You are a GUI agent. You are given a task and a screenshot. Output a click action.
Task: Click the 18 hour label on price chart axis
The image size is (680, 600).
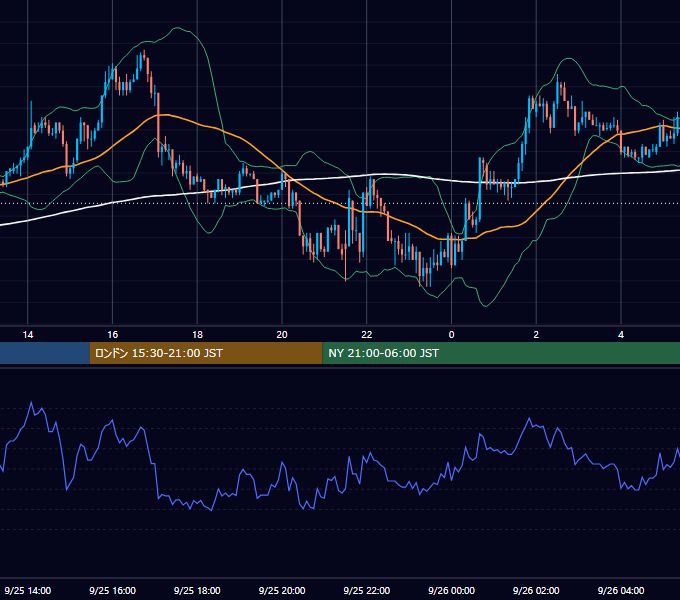[x=197, y=335]
